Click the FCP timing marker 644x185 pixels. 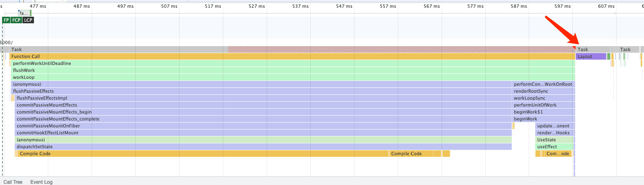[16, 20]
